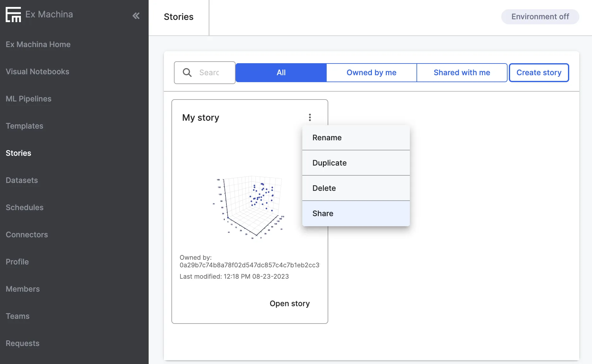Image resolution: width=592 pixels, height=364 pixels.
Task: Collapse the sidebar with double chevron
Action: pos(136,16)
